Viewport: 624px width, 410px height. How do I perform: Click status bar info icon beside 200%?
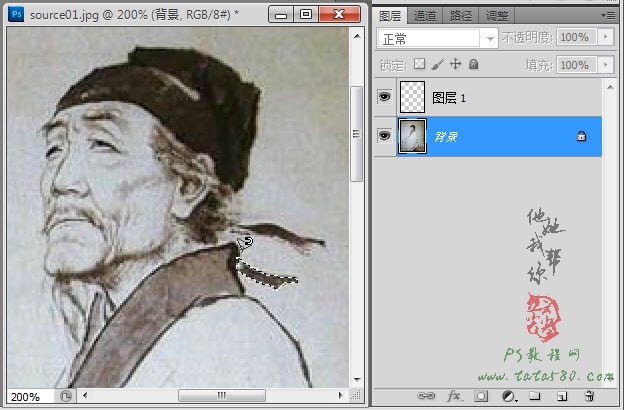(x=66, y=396)
